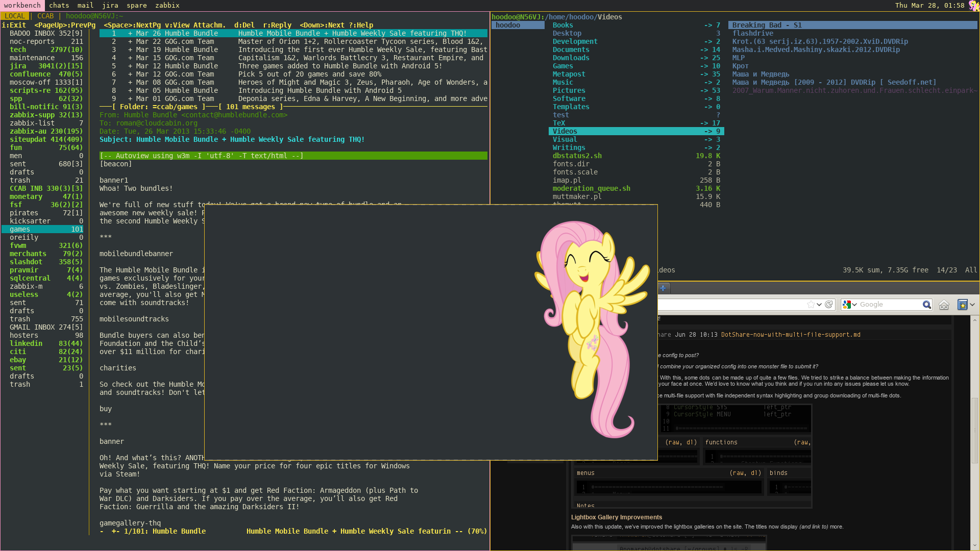Switch to the zabbix workspace
This screenshot has width=980, height=551.
(x=167, y=5)
